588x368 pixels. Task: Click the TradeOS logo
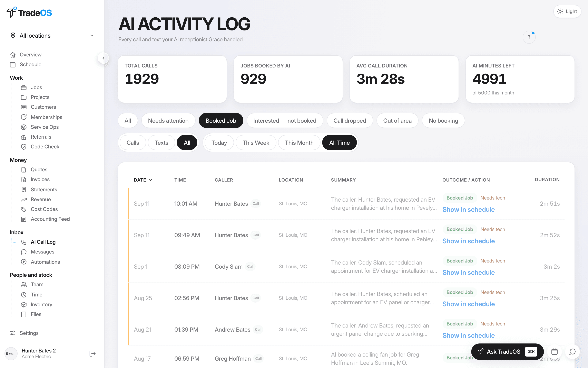tap(29, 12)
